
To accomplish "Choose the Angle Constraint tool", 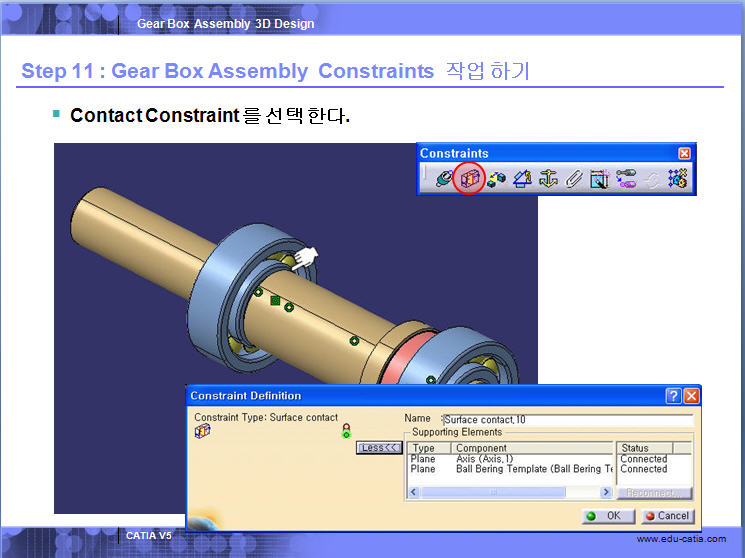I will click(522, 180).
